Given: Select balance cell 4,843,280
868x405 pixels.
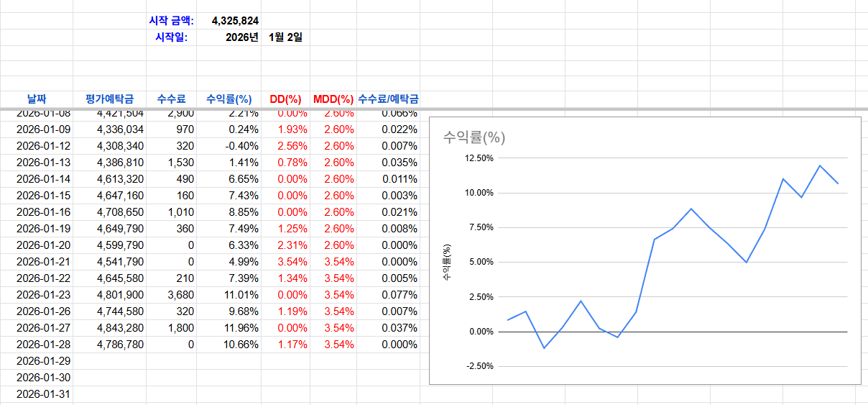Looking at the screenshot, I should [109, 328].
